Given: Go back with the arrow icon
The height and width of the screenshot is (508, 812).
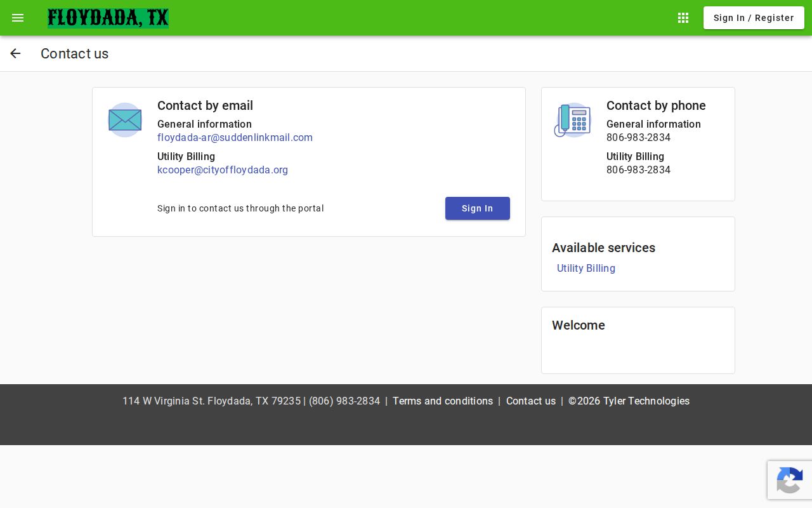Looking at the screenshot, I should click(15, 53).
